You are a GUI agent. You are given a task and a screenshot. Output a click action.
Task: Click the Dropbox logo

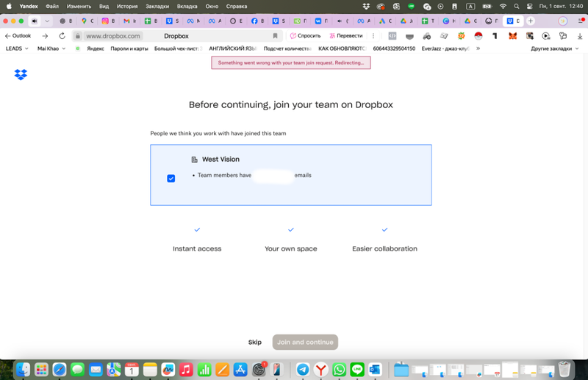click(21, 75)
